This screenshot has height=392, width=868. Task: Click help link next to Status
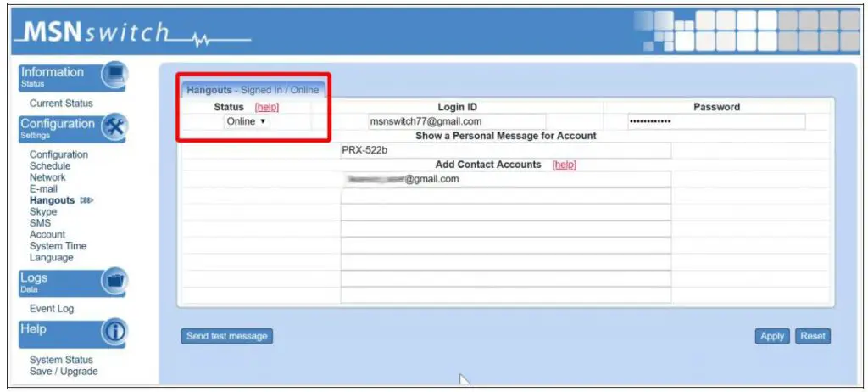(267, 107)
